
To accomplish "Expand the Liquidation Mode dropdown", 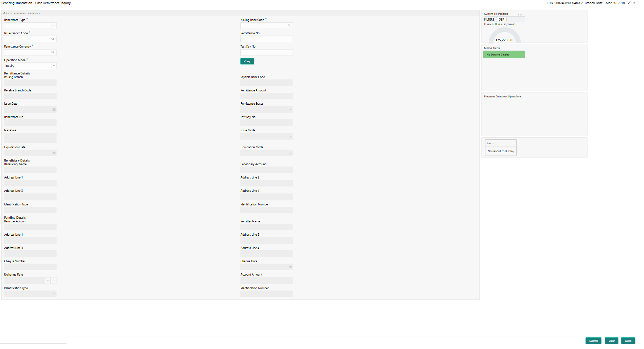I will (x=290, y=153).
